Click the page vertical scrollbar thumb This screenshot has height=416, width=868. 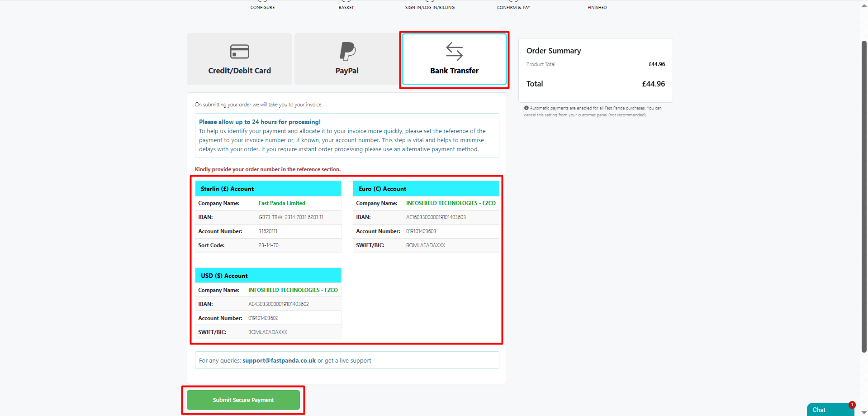864,196
